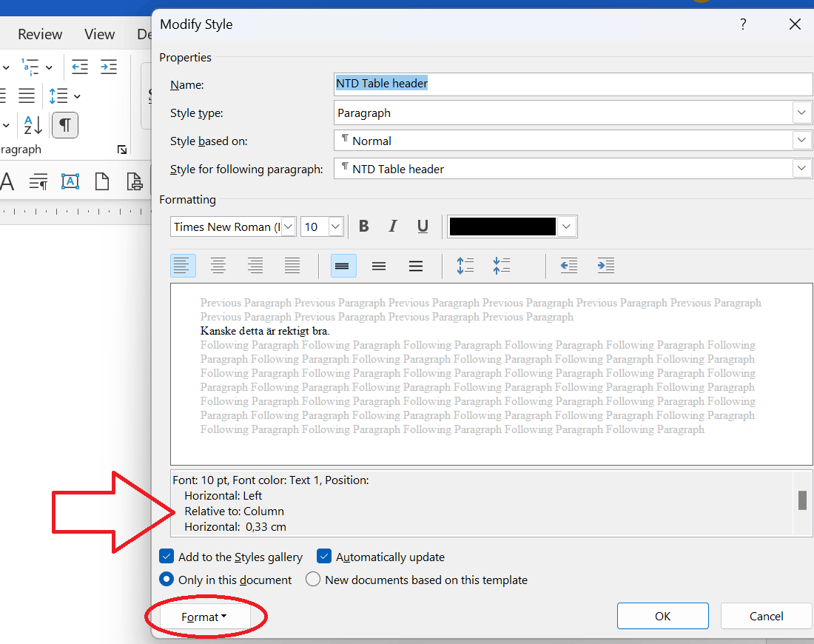Click 'Relative to: Column' description line
Image resolution: width=814 pixels, height=644 pixels.
(x=234, y=511)
